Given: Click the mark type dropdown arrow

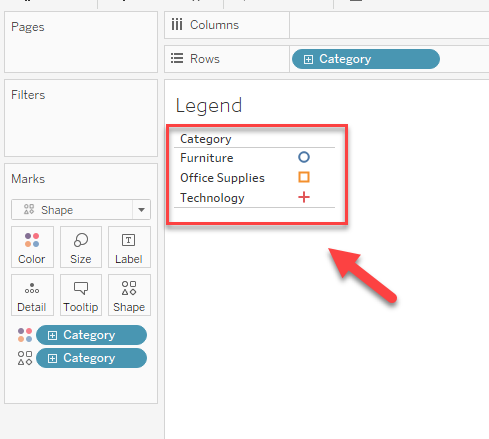Looking at the screenshot, I should pyautogui.click(x=141, y=210).
